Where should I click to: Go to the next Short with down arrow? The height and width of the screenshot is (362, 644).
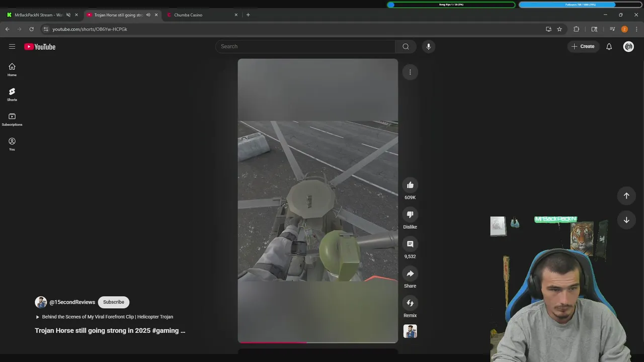626,220
